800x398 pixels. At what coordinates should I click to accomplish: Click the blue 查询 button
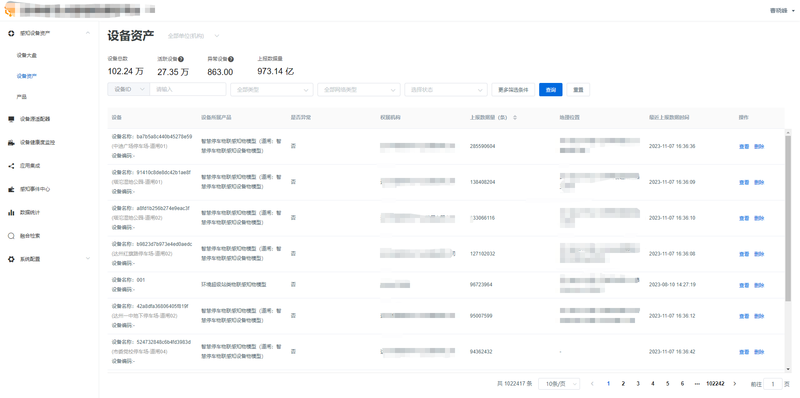551,90
